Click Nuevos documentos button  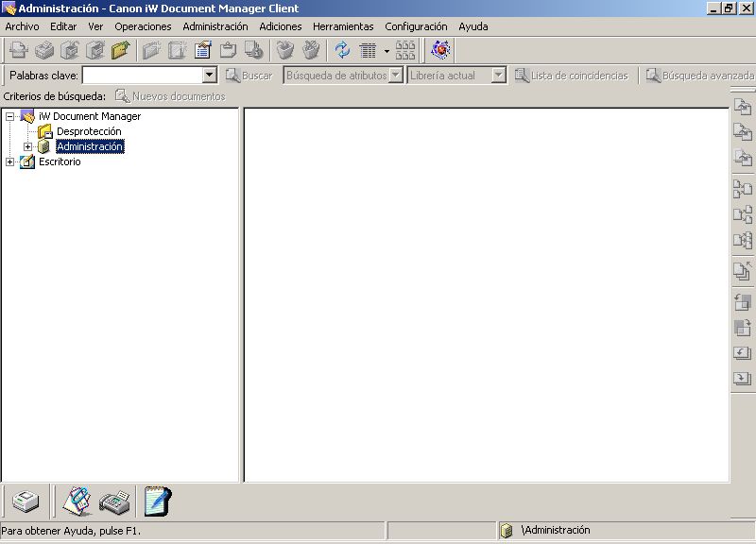[171, 96]
